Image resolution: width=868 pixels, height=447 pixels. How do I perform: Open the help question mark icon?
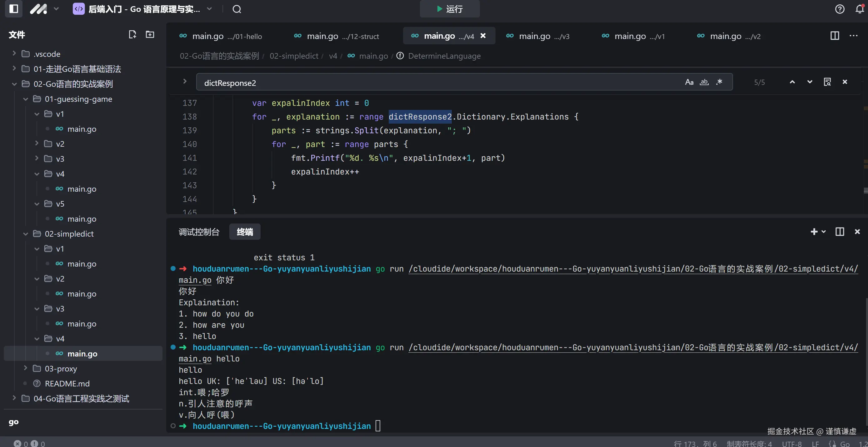[x=839, y=9]
